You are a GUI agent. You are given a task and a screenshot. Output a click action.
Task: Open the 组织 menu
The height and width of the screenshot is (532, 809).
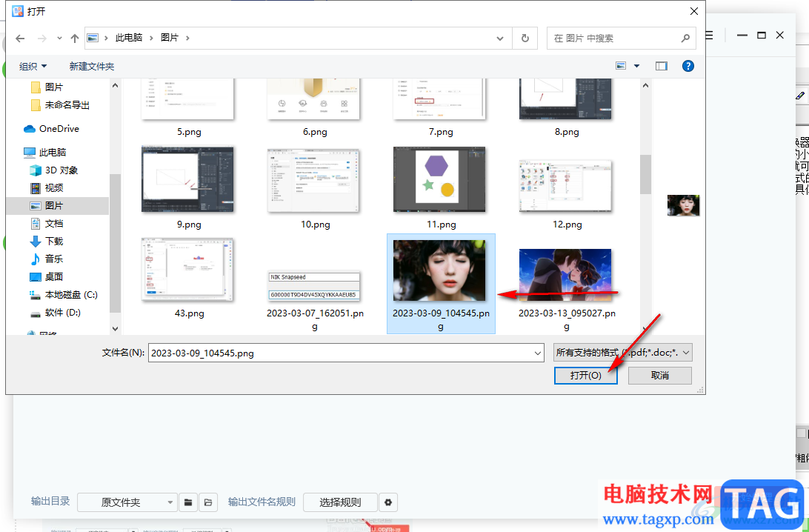[33, 66]
